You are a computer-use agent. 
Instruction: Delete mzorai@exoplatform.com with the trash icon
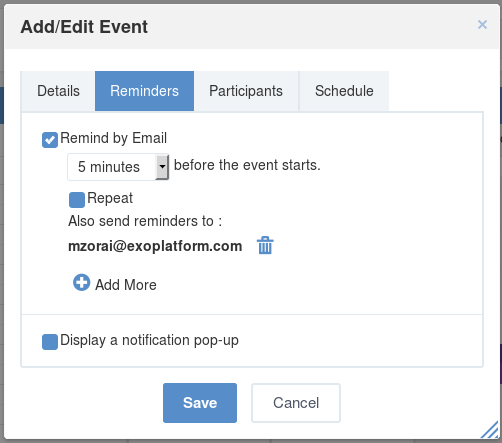point(265,246)
